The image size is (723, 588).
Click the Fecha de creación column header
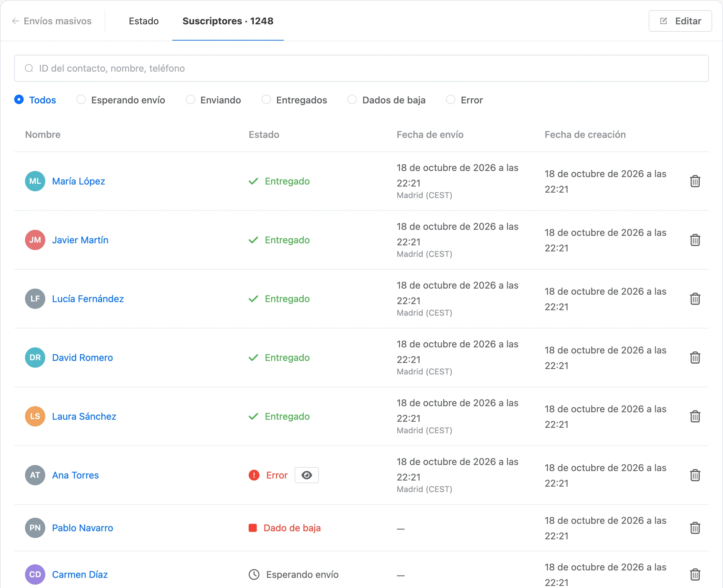[x=585, y=134]
